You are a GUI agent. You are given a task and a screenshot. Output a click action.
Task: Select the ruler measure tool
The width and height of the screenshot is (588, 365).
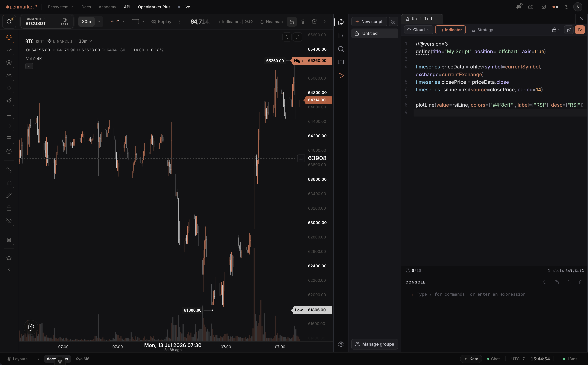[x=9, y=170]
